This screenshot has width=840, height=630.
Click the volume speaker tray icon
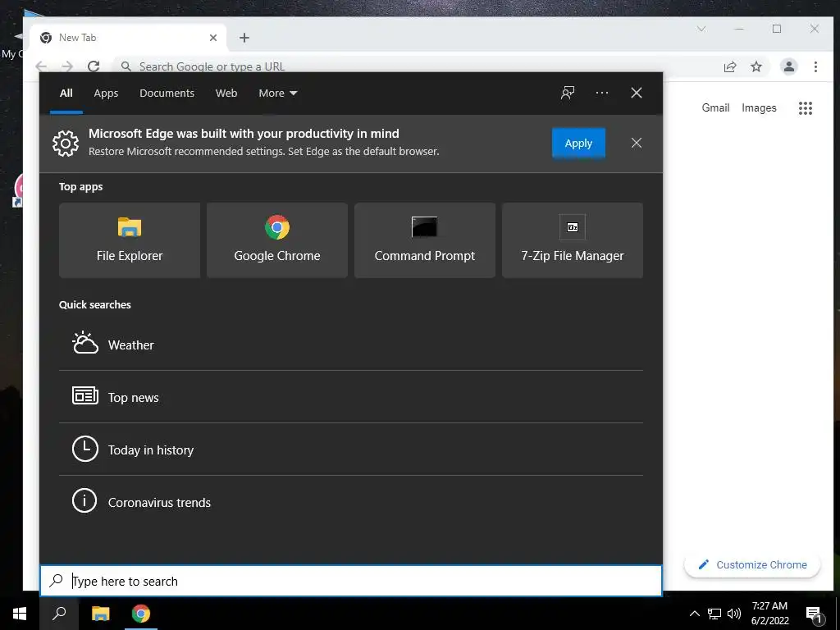734,614
